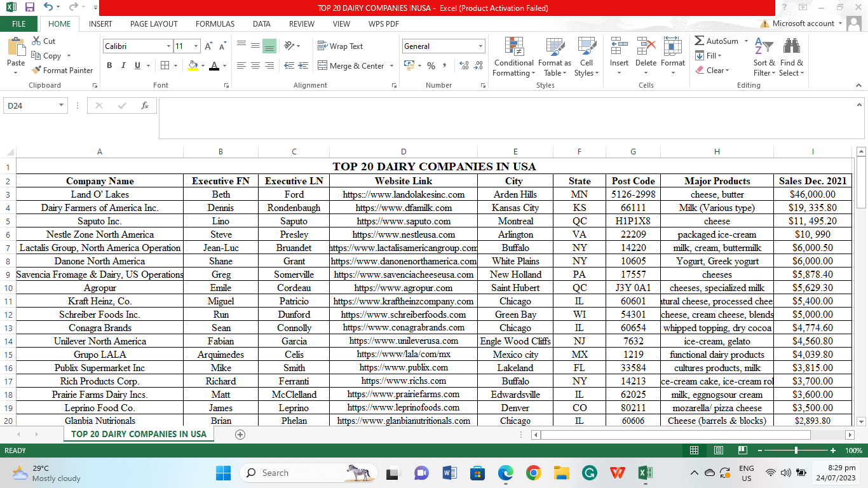Image resolution: width=868 pixels, height=488 pixels.
Task: Toggle Italic formatting
Action: pyautogui.click(x=123, y=65)
